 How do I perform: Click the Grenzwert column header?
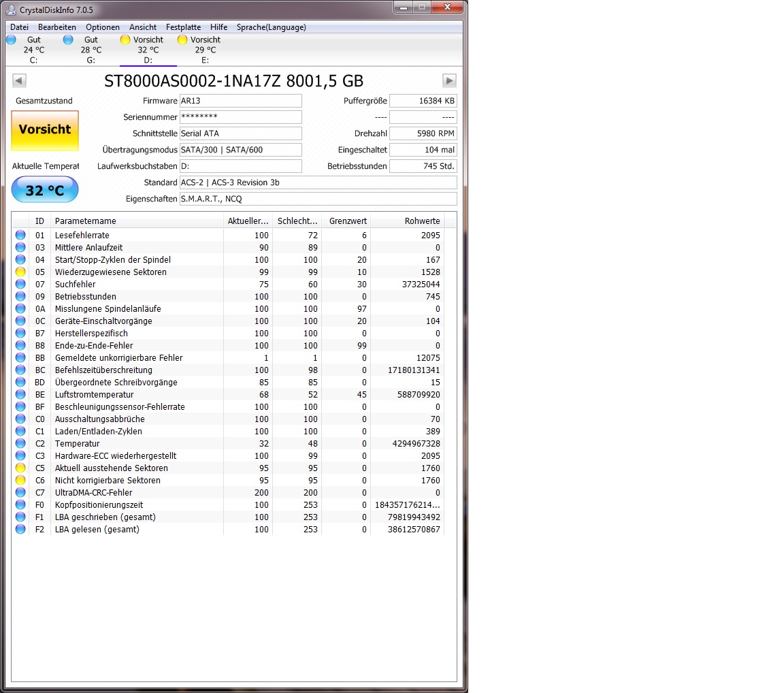[347, 221]
